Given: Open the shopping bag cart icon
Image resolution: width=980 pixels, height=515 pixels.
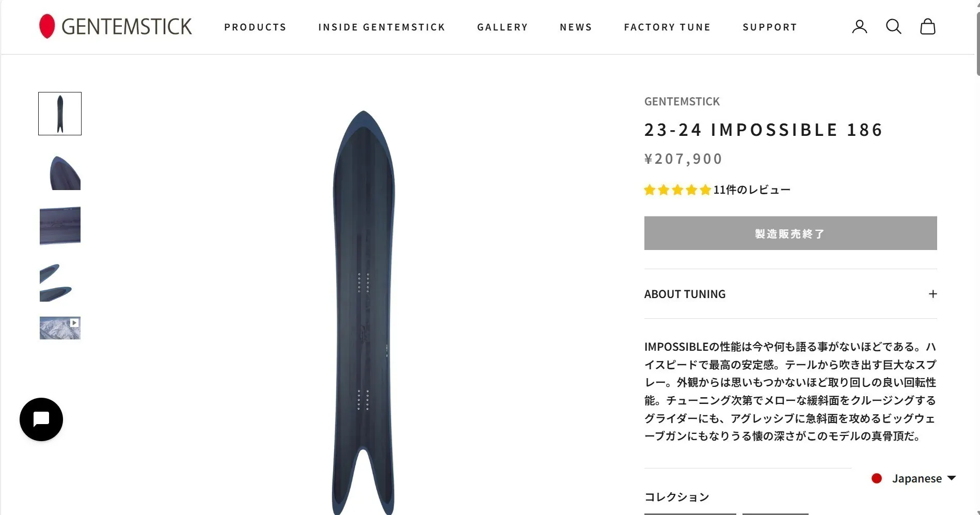Looking at the screenshot, I should pyautogui.click(x=927, y=27).
